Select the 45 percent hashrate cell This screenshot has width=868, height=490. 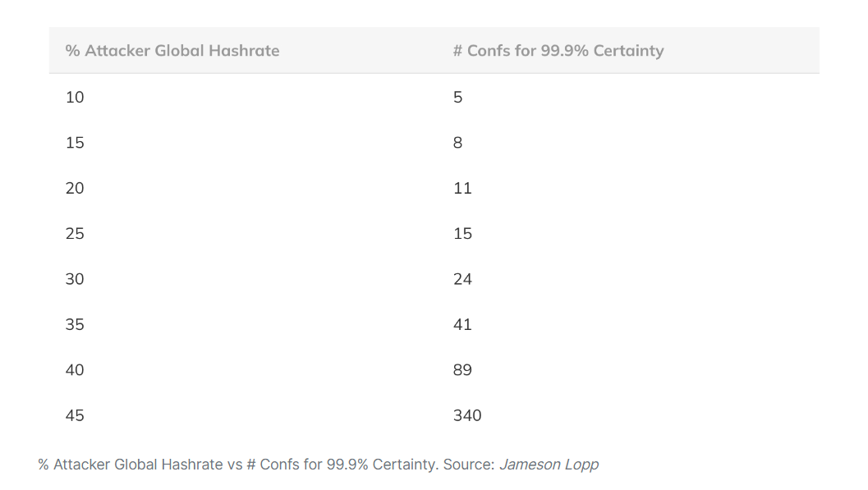[75, 415]
